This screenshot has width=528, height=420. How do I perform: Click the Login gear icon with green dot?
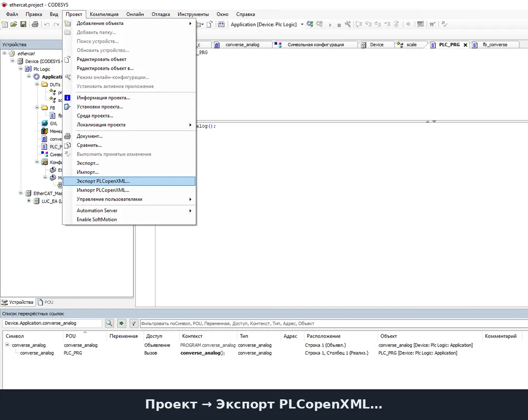tap(310, 24)
